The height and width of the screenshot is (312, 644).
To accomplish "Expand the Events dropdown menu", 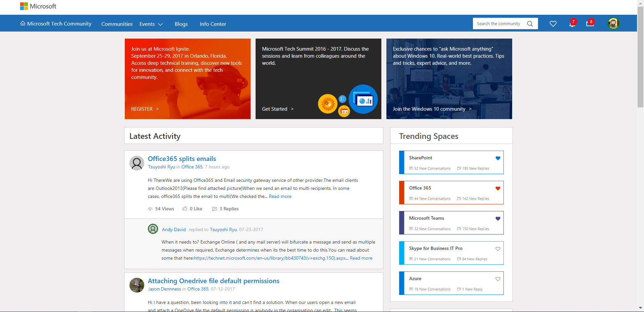I will point(151,24).
